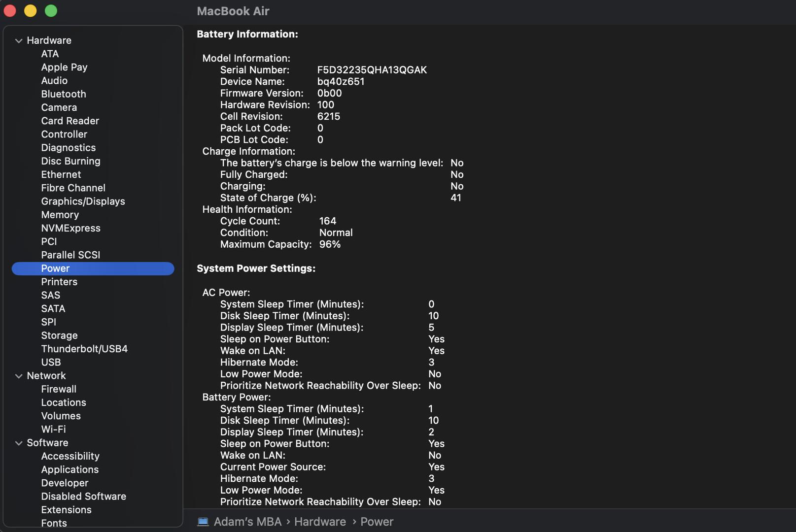Click the laptop icon in path bar
796x532 pixels.
203,522
